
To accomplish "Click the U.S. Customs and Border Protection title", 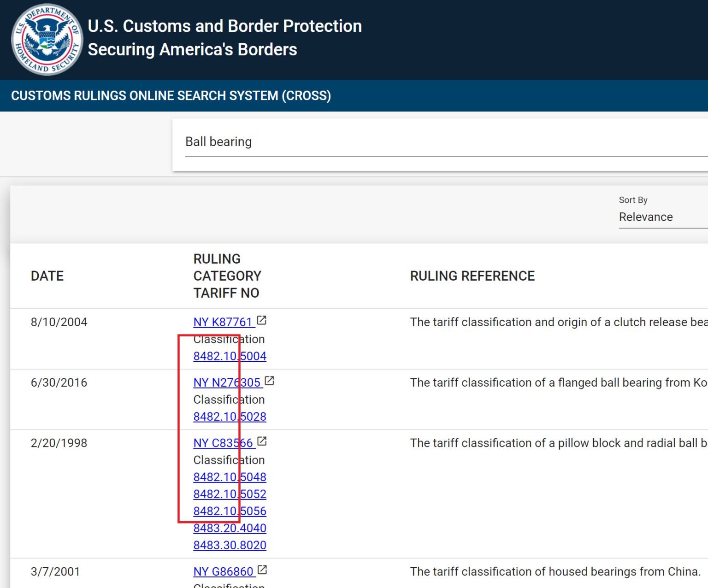I will point(224,26).
